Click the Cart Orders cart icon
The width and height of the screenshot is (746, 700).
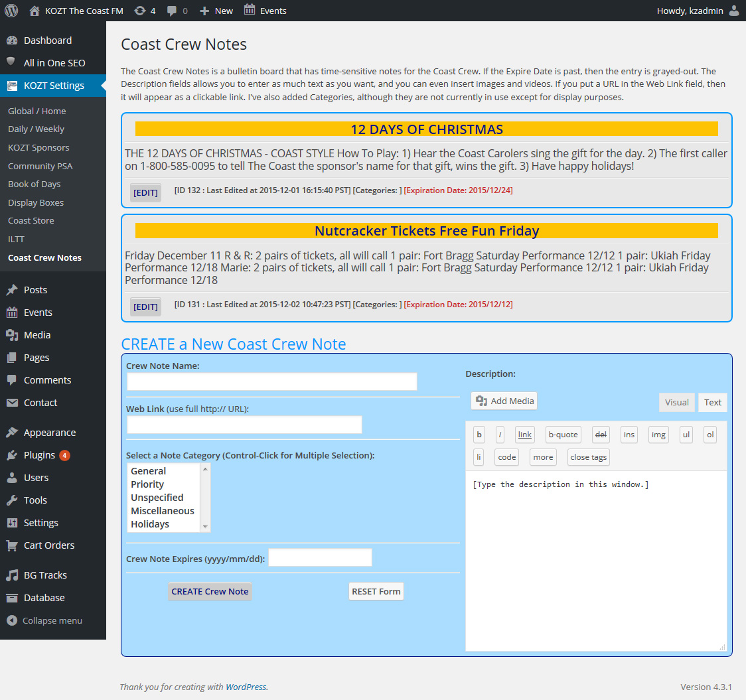pos(12,545)
